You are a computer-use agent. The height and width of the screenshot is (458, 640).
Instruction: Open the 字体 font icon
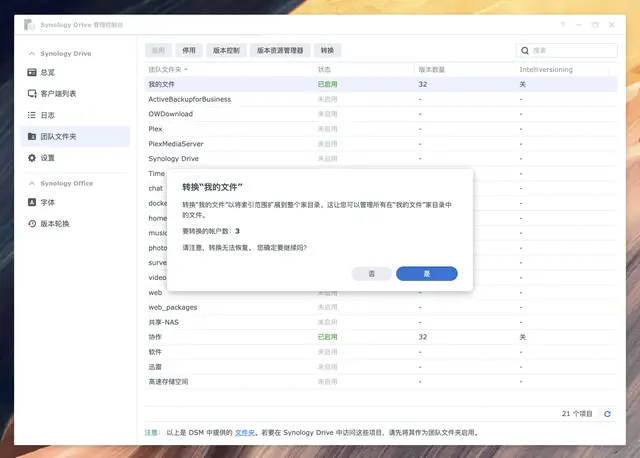[x=32, y=202]
